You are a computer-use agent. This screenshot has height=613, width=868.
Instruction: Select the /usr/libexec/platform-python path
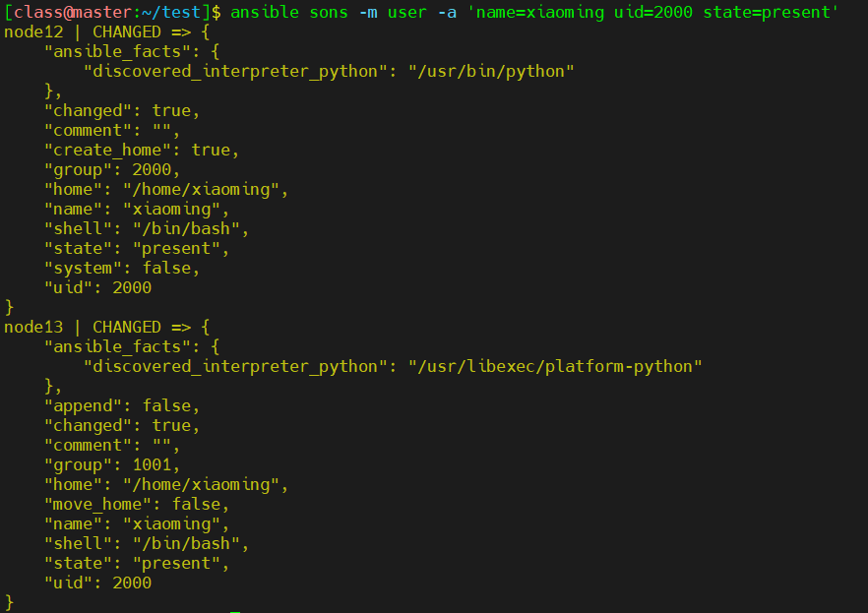point(555,366)
